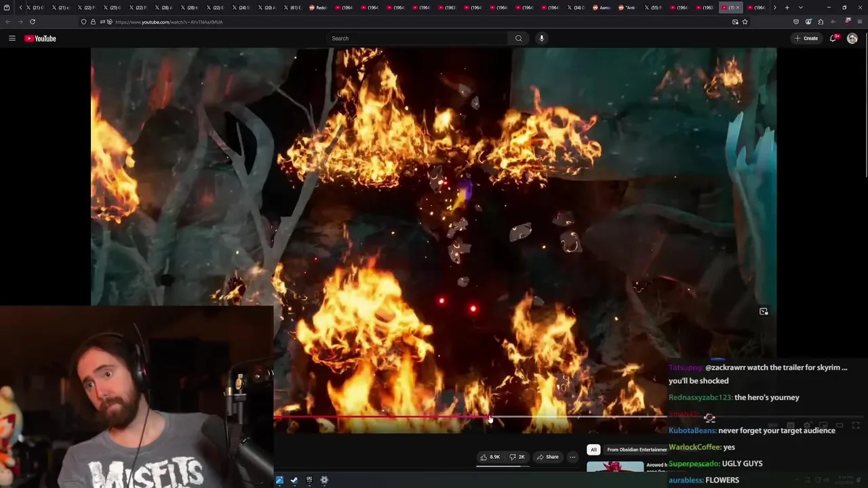Image resolution: width=868 pixels, height=488 pixels.
Task: Select the All filter chip
Action: (593, 449)
